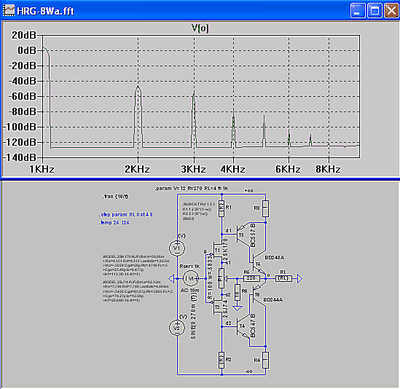Select resistor R3 in schematic

pyautogui.click(x=265, y=208)
